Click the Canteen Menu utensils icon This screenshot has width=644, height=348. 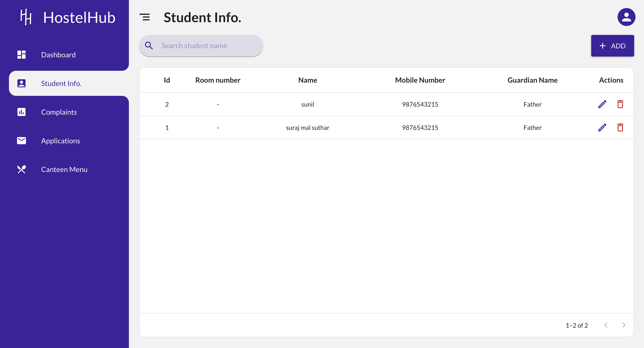pyautogui.click(x=21, y=169)
